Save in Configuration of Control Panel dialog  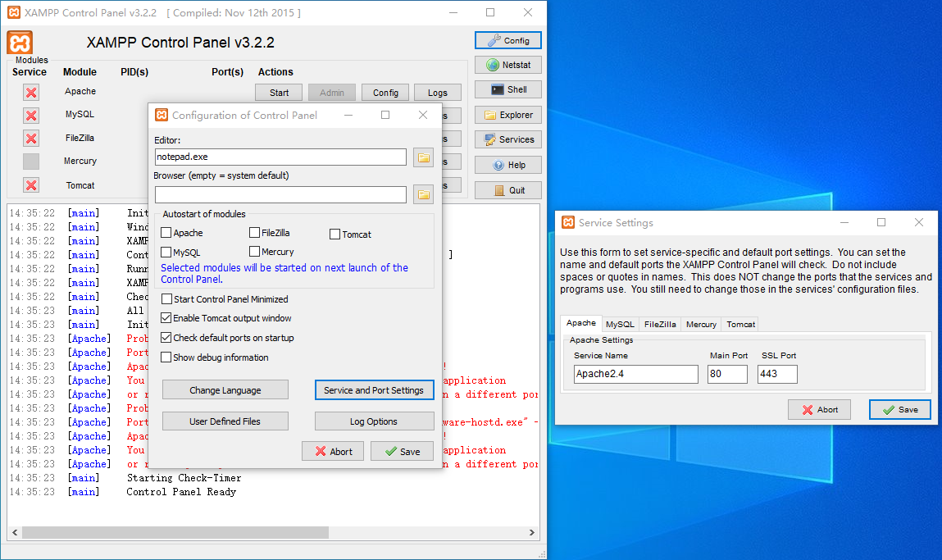pyautogui.click(x=402, y=451)
